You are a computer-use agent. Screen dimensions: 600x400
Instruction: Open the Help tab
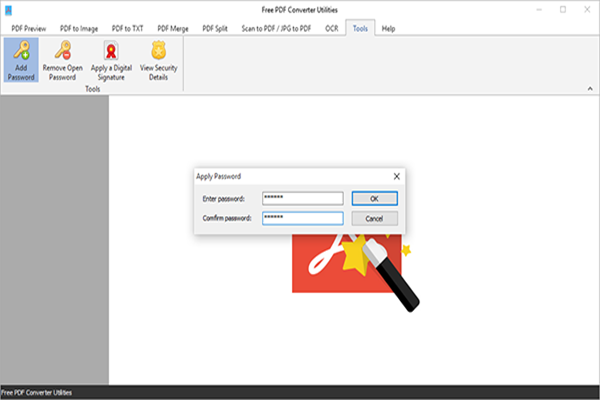click(388, 29)
